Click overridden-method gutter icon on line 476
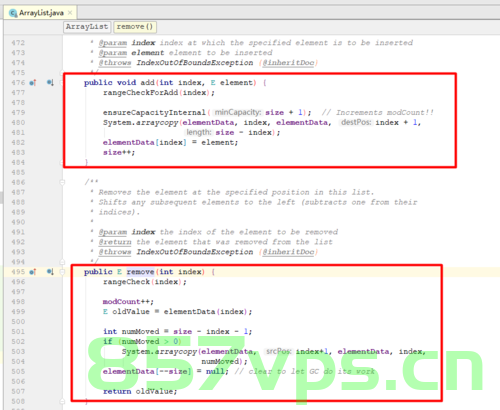Viewport: 500px width, 410px height. point(50,82)
